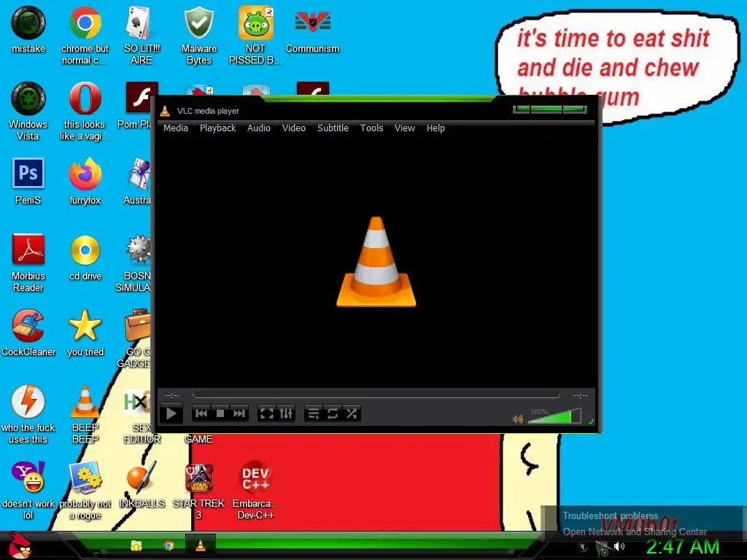The width and height of the screenshot is (747, 560).
Task: Toggle VLC fullscreen mode
Action: tap(267, 413)
